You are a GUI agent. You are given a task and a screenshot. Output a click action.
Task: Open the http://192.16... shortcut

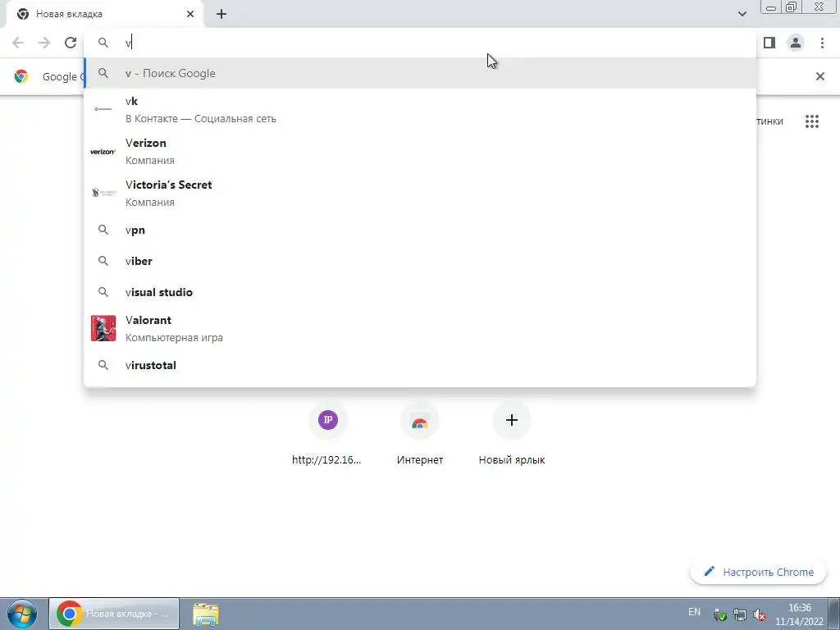point(327,434)
